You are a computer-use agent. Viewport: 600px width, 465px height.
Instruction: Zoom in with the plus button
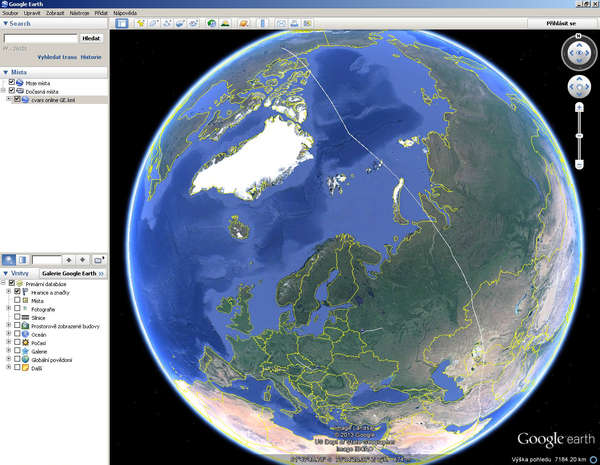(579, 108)
